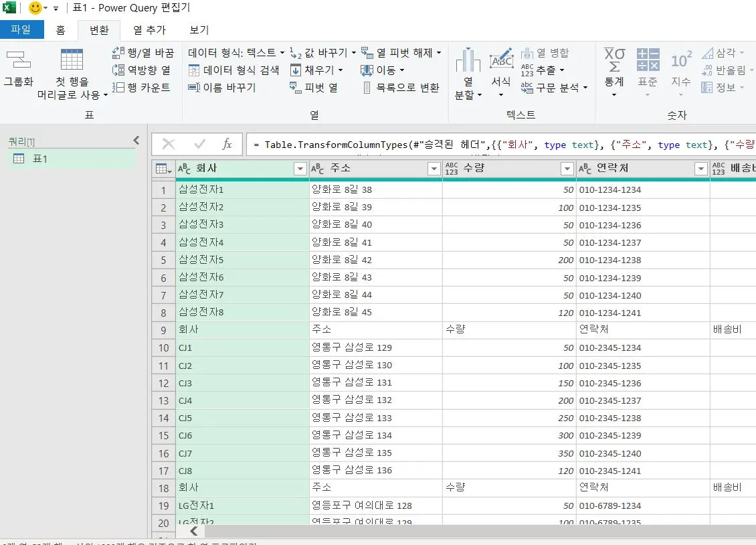Click cell 010-1234-1241
The height and width of the screenshot is (545, 756).
[x=643, y=313]
